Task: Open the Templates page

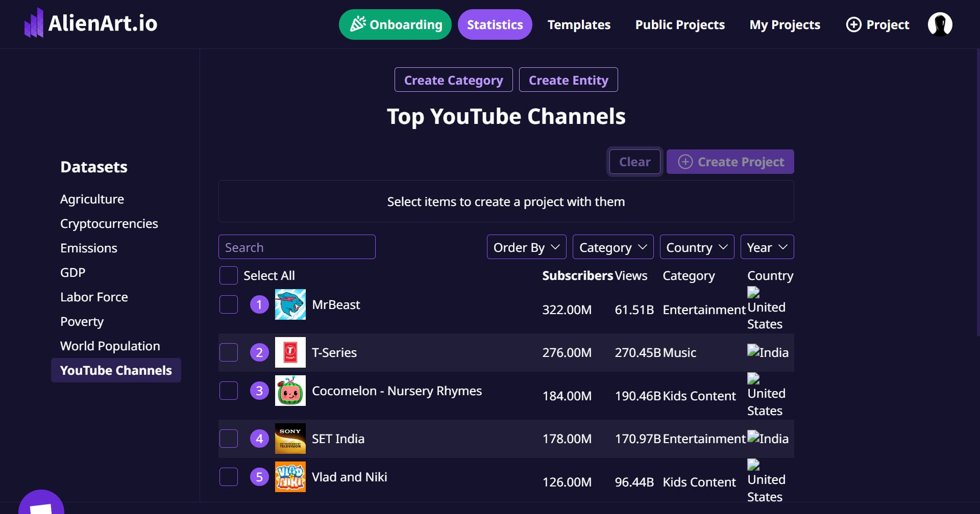Action: tap(579, 24)
